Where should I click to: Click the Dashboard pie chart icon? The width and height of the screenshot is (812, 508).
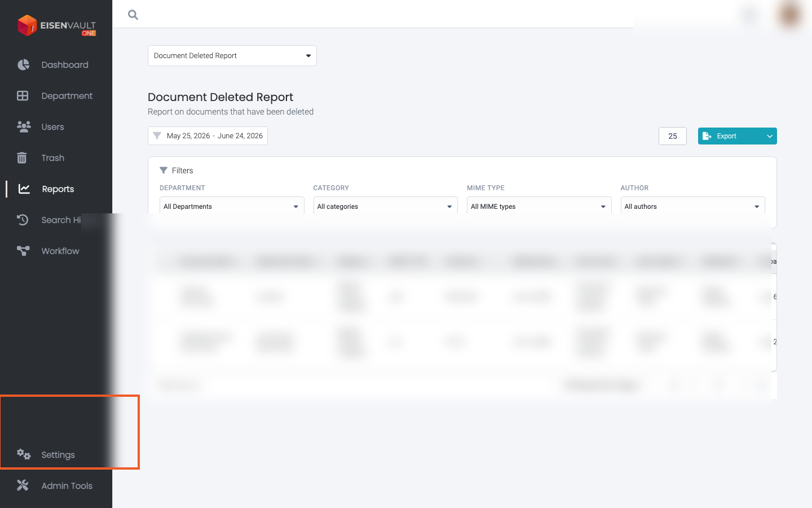coord(23,65)
